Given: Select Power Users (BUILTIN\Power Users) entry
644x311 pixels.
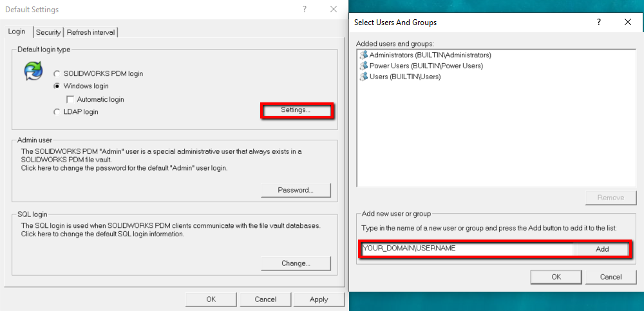Looking at the screenshot, I should [421, 66].
